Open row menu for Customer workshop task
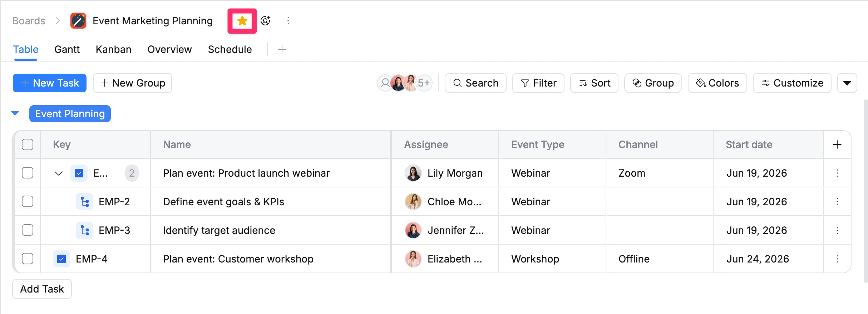The width and height of the screenshot is (868, 314). pos(837,259)
